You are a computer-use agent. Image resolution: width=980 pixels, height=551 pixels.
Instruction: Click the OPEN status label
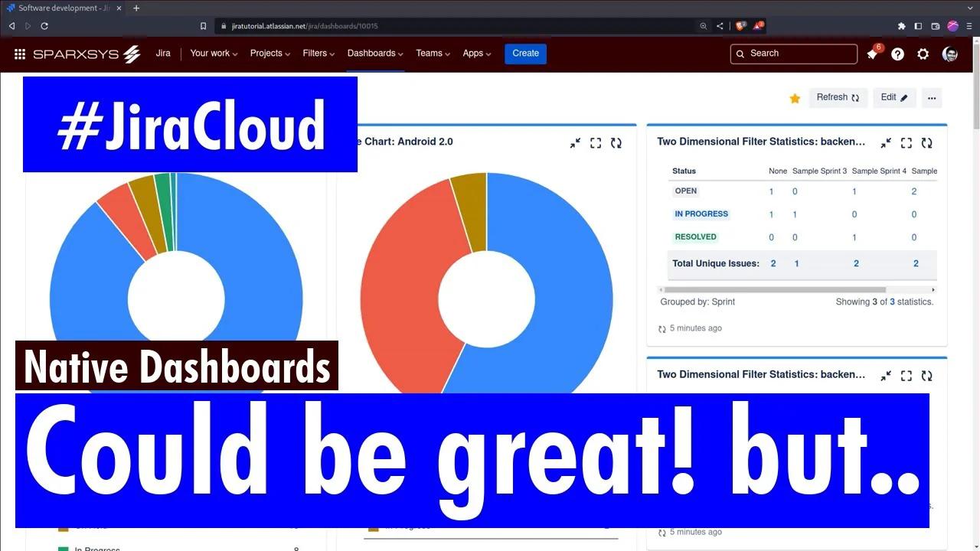pos(685,191)
